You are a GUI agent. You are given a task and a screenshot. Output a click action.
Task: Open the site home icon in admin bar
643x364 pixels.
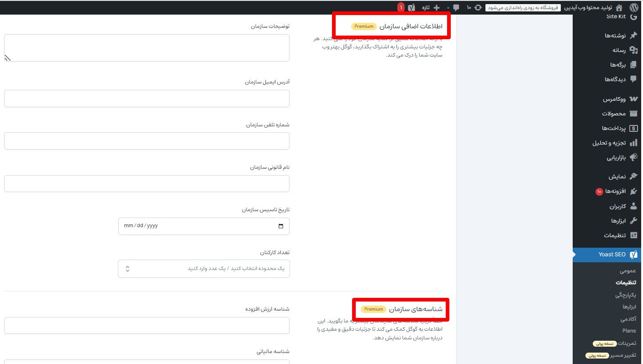pos(619,7)
